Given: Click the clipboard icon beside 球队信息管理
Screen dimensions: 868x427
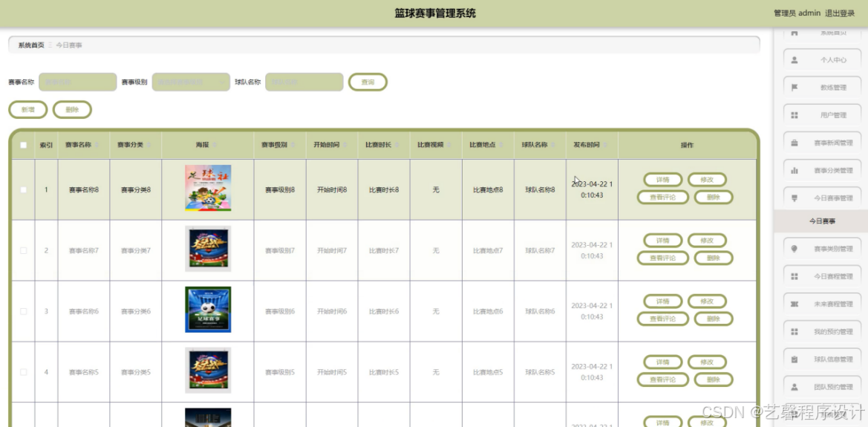Looking at the screenshot, I should (794, 359).
